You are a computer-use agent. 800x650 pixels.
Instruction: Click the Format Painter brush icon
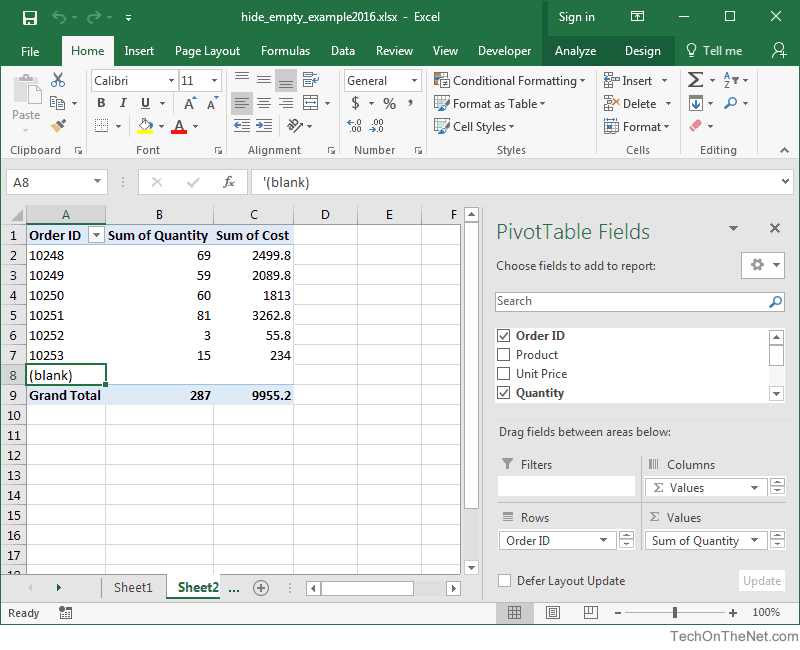point(58,126)
